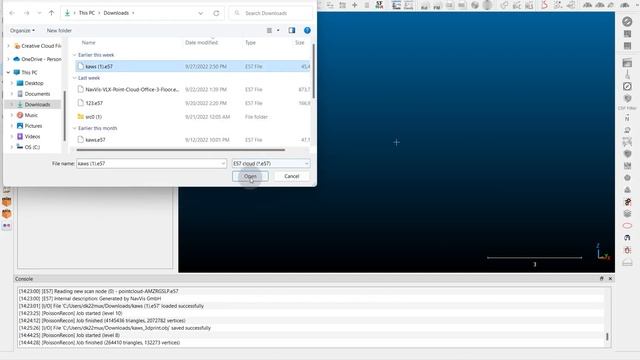Click the red bug icon in right toolbar

[627, 250]
